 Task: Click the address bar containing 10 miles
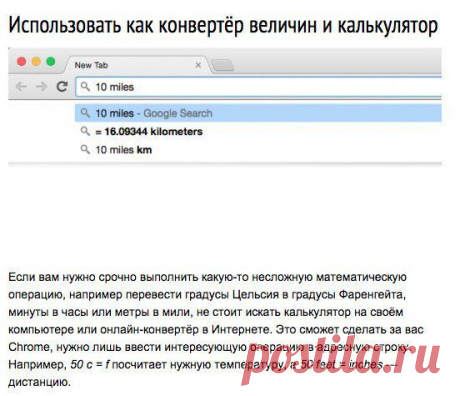259,87
